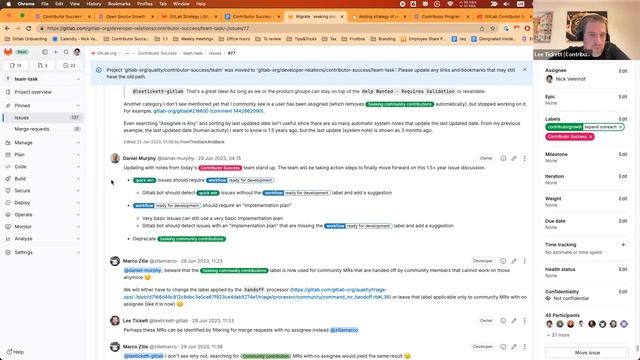The width and height of the screenshot is (640, 360).
Task: Dismiss the project moved notice banner
Action: coord(525,69)
